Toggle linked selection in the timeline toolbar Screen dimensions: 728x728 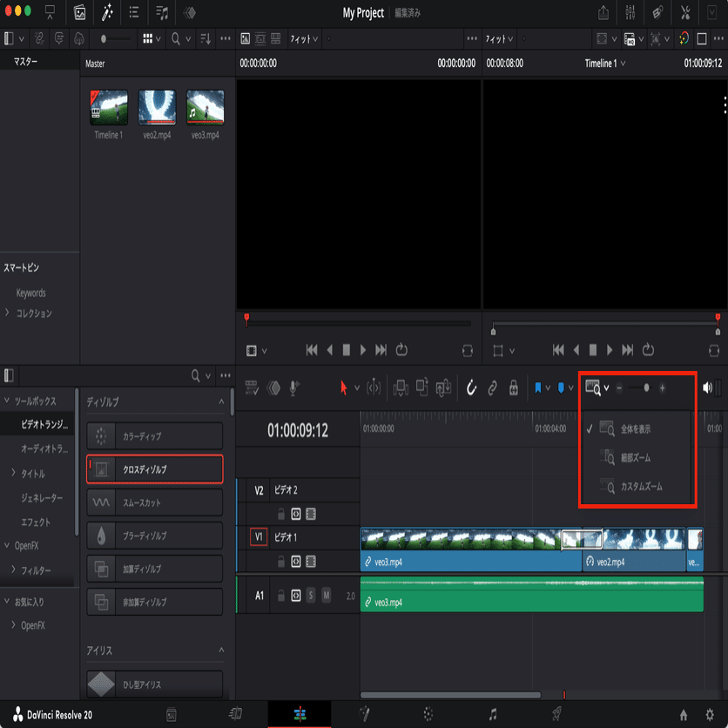pyautogui.click(x=494, y=388)
